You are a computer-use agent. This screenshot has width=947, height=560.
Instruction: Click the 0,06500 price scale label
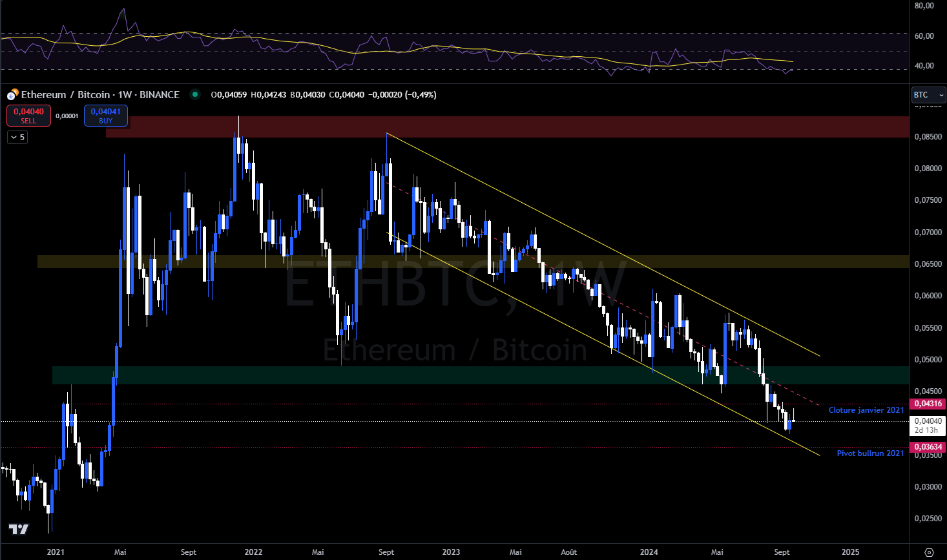[928, 264]
